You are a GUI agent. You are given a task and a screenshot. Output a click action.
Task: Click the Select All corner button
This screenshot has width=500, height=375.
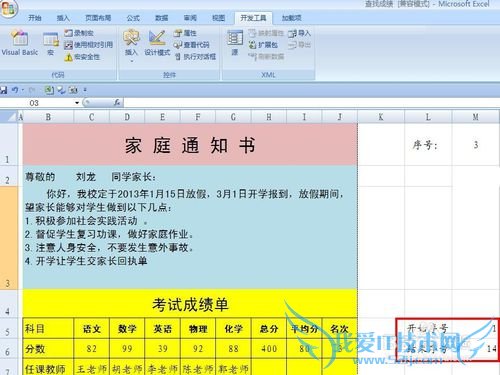click(x=8, y=117)
